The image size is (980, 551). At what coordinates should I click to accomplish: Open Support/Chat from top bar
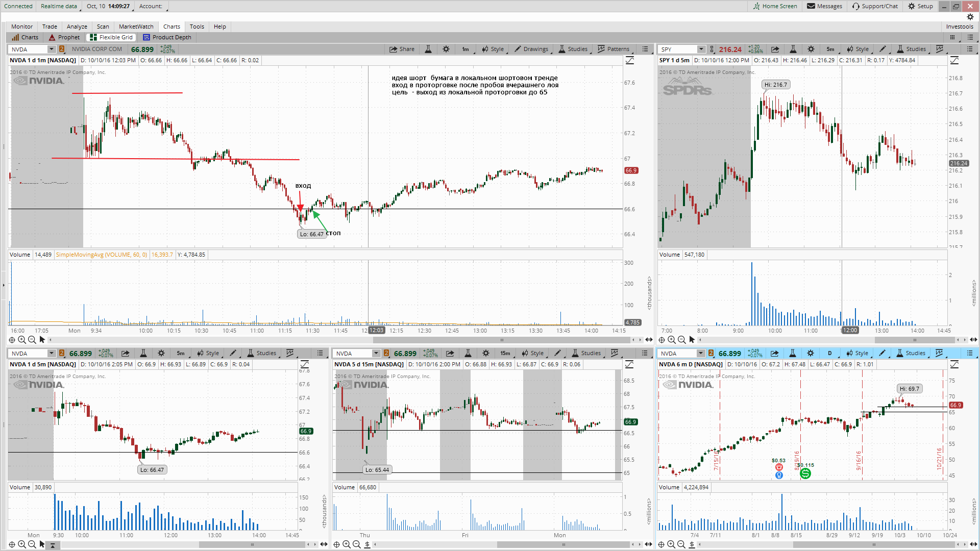(875, 6)
